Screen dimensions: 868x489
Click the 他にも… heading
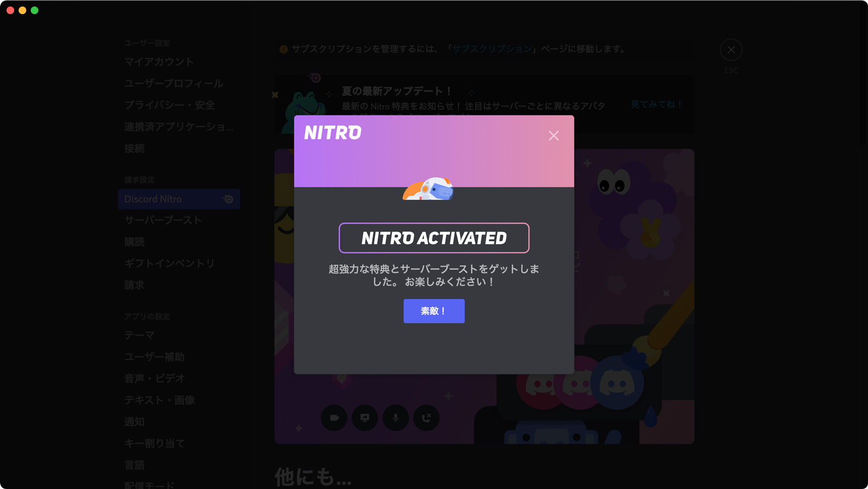click(313, 477)
